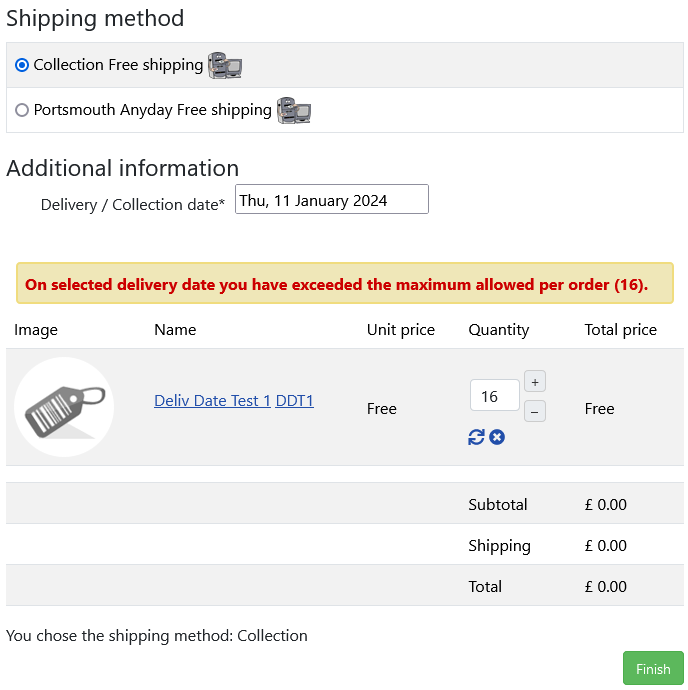The width and height of the screenshot is (688, 690).
Task: Click the Collection Free shipping label text
Action: coord(118,65)
